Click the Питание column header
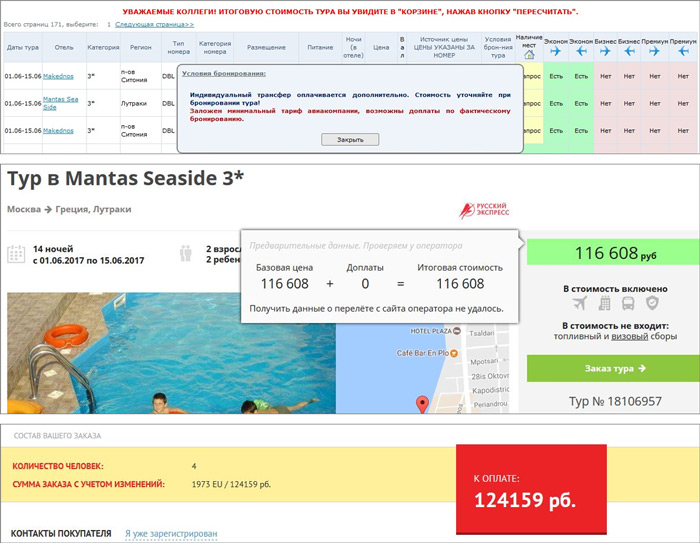The height and width of the screenshot is (543, 700). point(320,47)
